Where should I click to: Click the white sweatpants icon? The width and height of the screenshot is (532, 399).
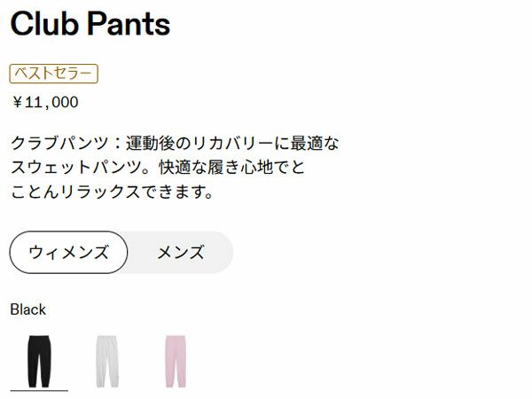coord(107,359)
